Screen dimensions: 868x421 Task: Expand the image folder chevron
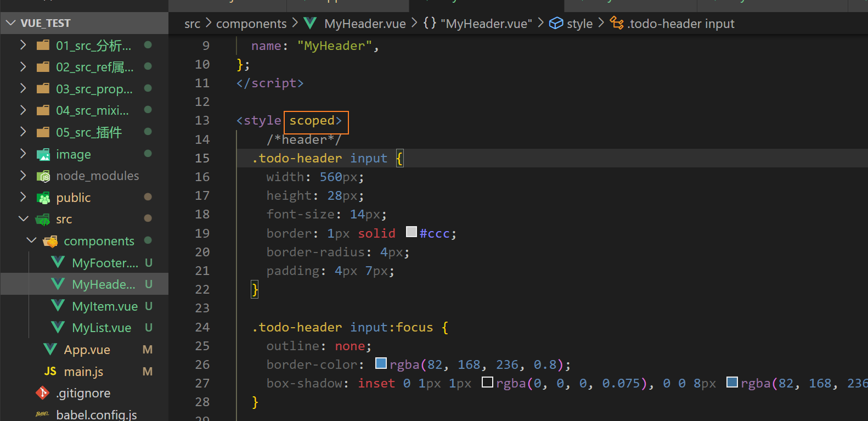coord(23,154)
